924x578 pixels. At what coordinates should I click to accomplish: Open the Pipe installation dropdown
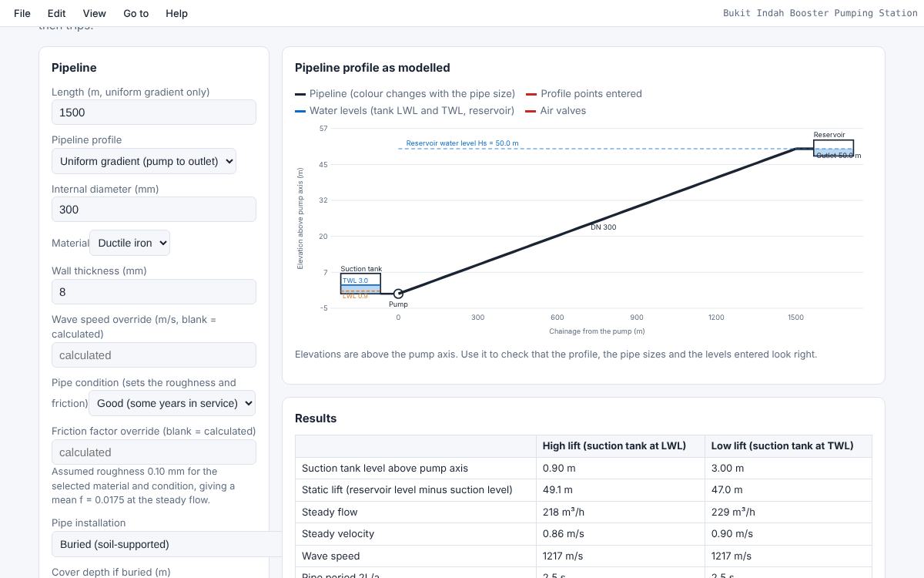coord(167,544)
